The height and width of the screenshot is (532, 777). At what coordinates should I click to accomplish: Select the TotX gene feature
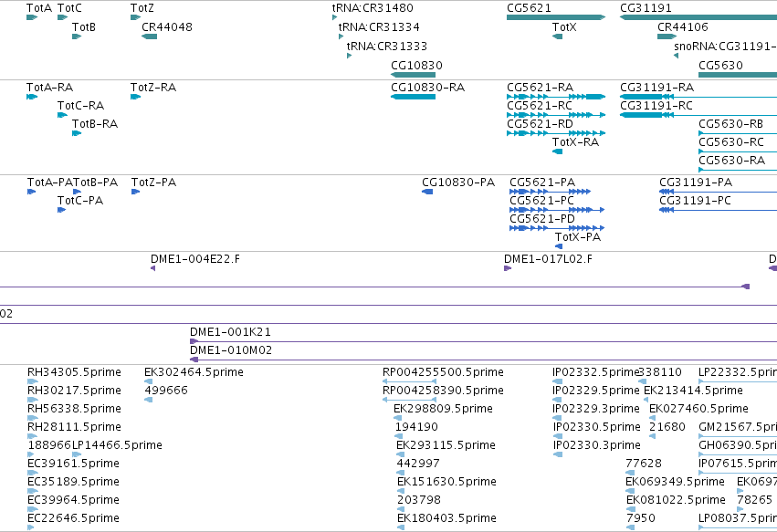pyautogui.click(x=558, y=37)
